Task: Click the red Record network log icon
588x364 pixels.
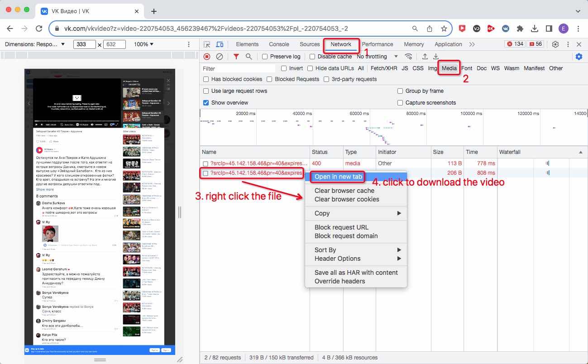Action: [x=208, y=56]
